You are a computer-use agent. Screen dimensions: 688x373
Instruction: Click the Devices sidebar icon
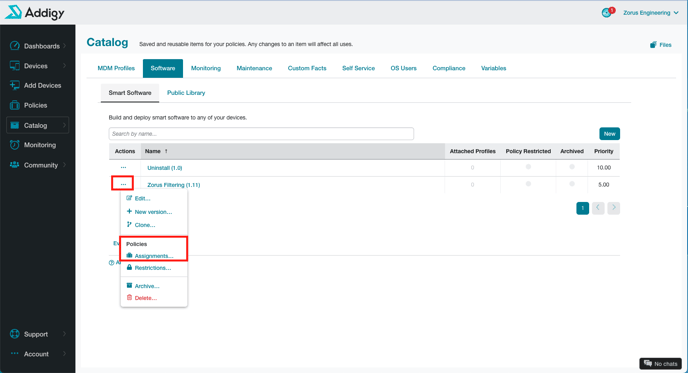[x=14, y=66]
